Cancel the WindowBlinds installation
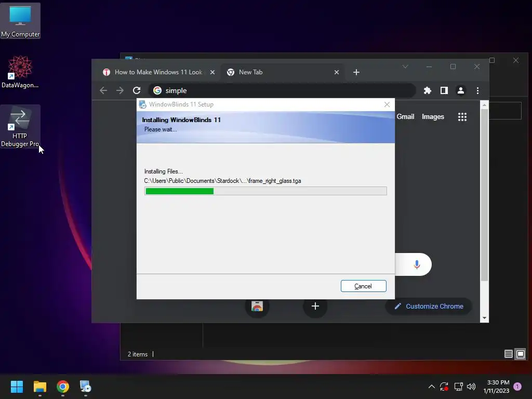 [x=363, y=286]
